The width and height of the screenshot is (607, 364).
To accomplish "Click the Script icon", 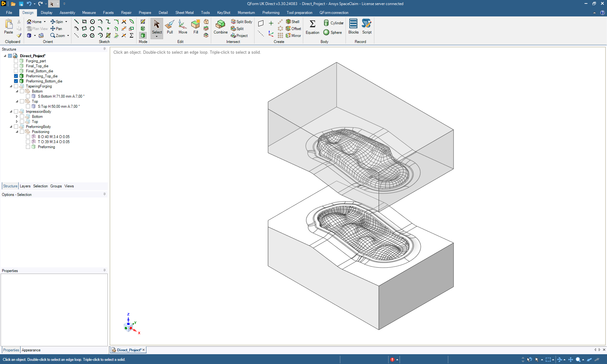I will tap(367, 27).
